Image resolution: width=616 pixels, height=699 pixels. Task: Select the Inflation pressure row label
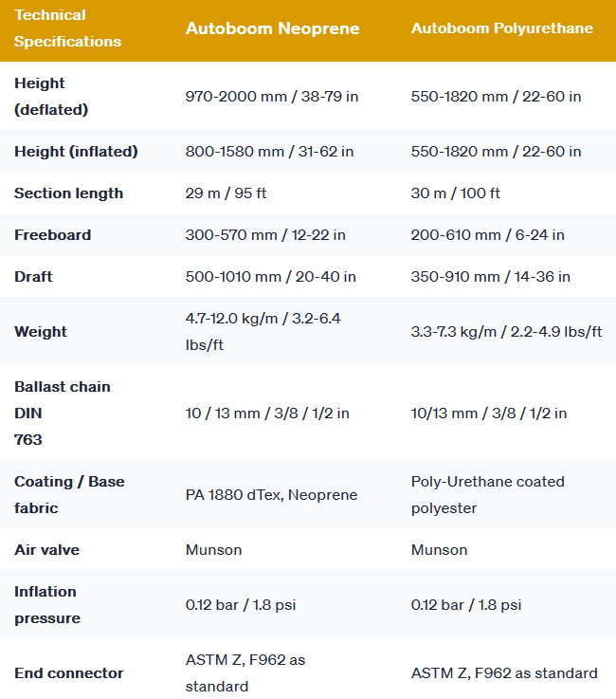pos(47,605)
